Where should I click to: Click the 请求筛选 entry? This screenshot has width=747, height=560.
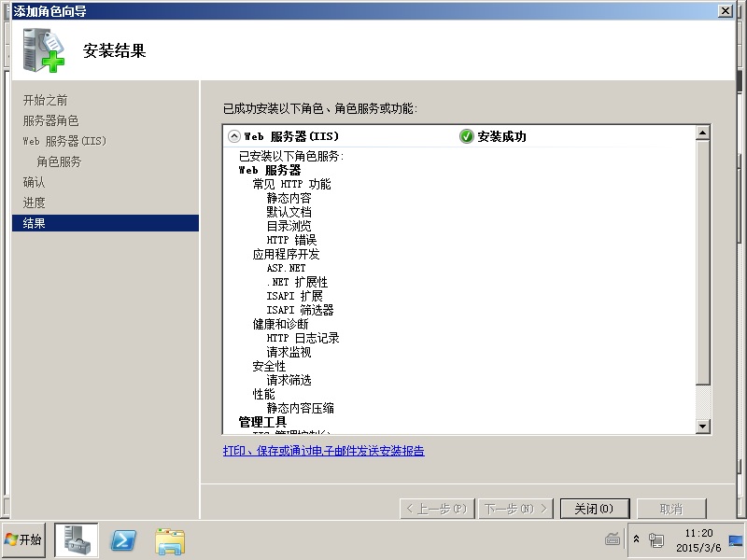[x=289, y=380]
